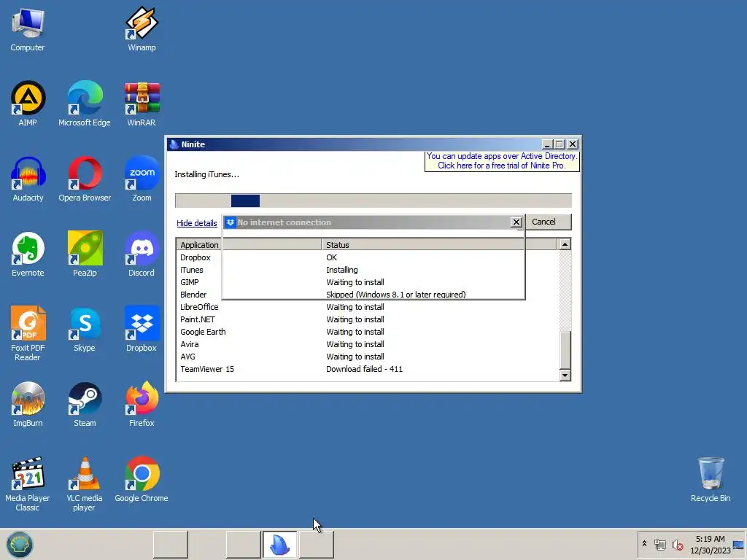The image size is (747, 560).
Task: Select the WinRAR desktop shortcut
Action: (142, 104)
